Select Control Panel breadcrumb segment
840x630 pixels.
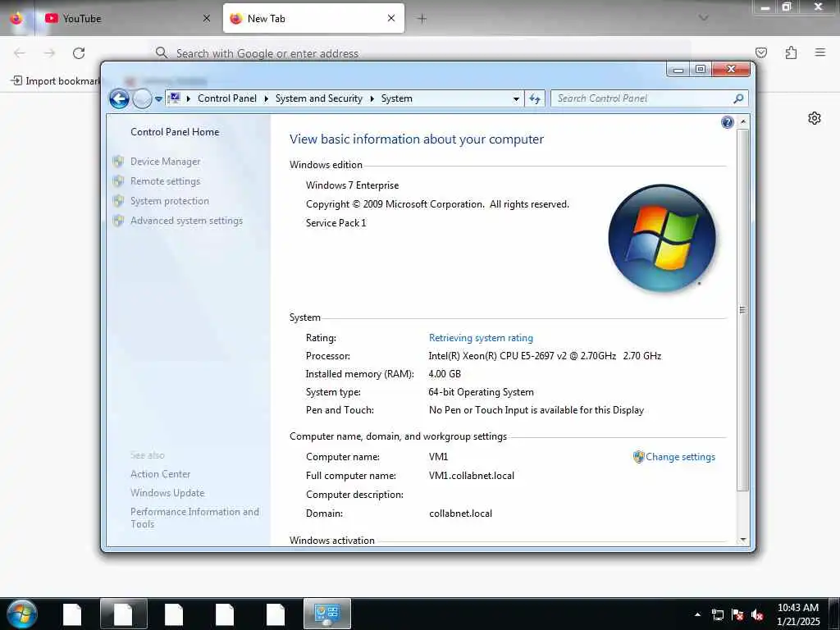(227, 98)
